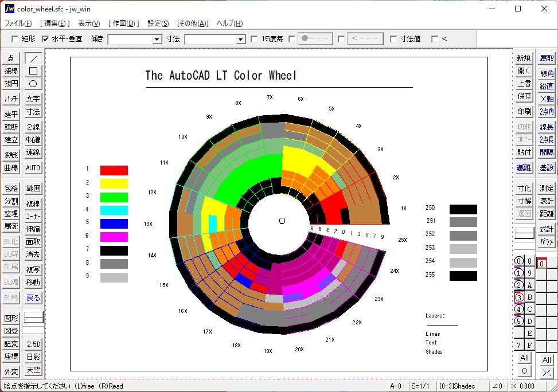The width and height of the screenshot is (558, 392).
Task: Pick the 伸縮 extend/trim tool
Action: click(x=33, y=229)
